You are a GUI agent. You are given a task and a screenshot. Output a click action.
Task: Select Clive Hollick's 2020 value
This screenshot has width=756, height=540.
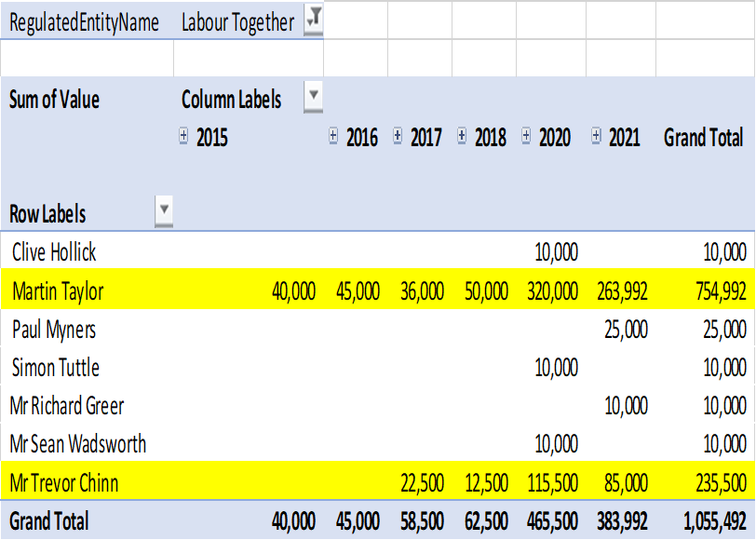coord(557,252)
